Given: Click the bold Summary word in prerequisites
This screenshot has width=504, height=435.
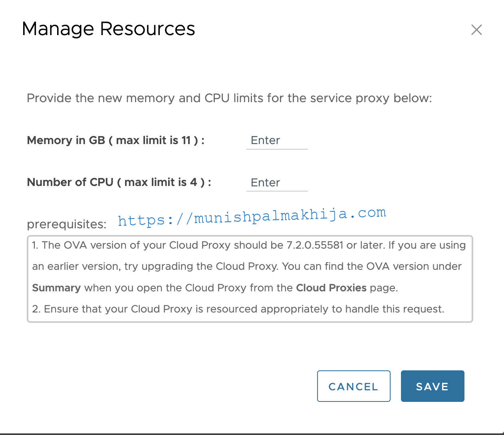Looking at the screenshot, I should click(x=56, y=288).
